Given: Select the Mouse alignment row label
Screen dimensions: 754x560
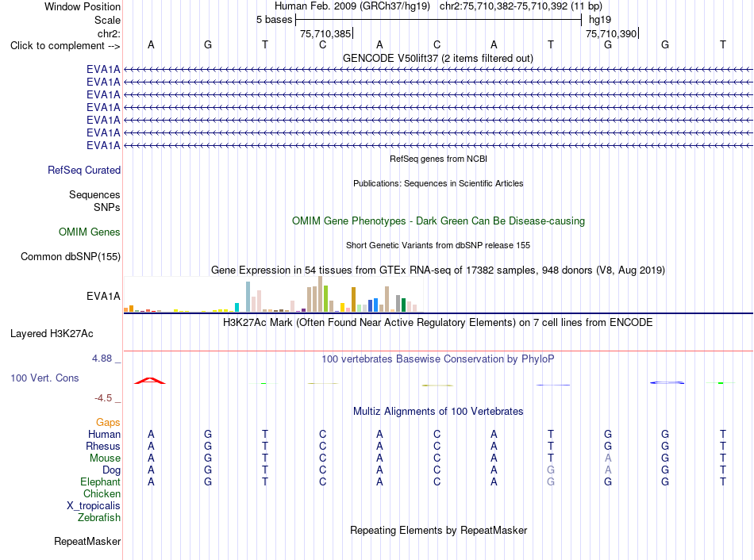Looking at the screenshot, I should click(x=105, y=458).
